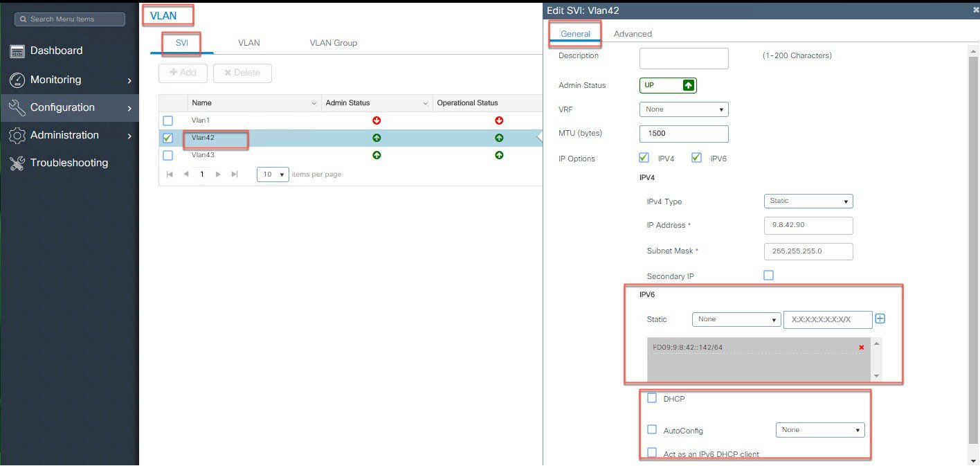Click the Vlan1 name entry
This screenshot has width=980, height=466.
click(201, 120)
